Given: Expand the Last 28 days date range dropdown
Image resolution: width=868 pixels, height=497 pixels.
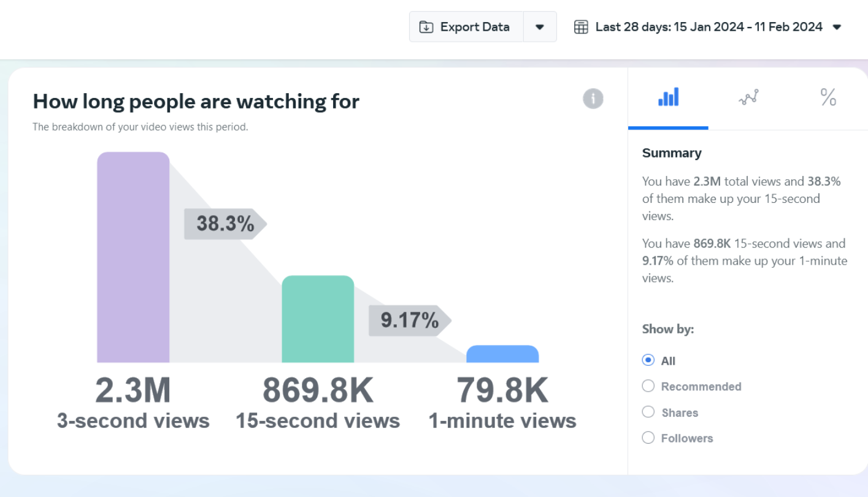Looking at the screenshot, I should point(837,27).
